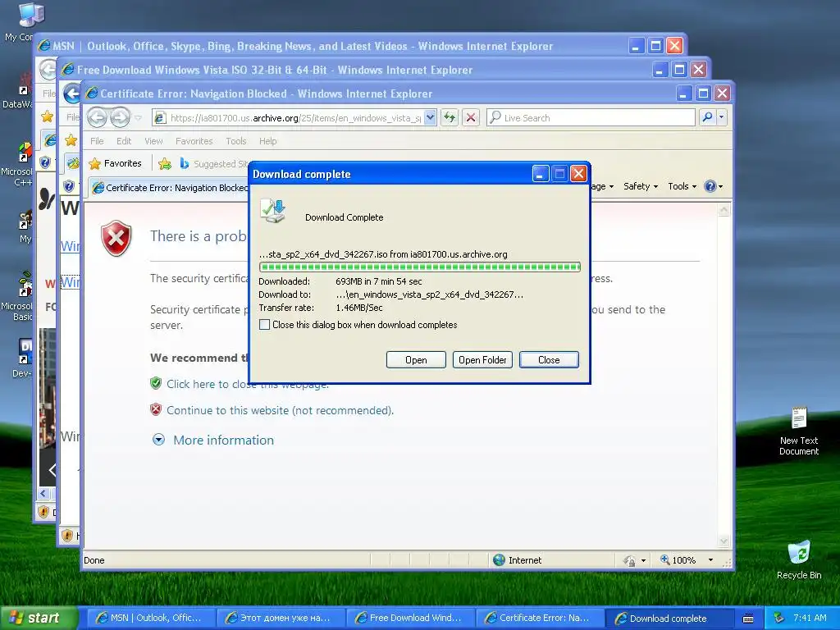Click the page scrollbar down arrow
This screenshot has height=630, width=840.
pos(724,541)
